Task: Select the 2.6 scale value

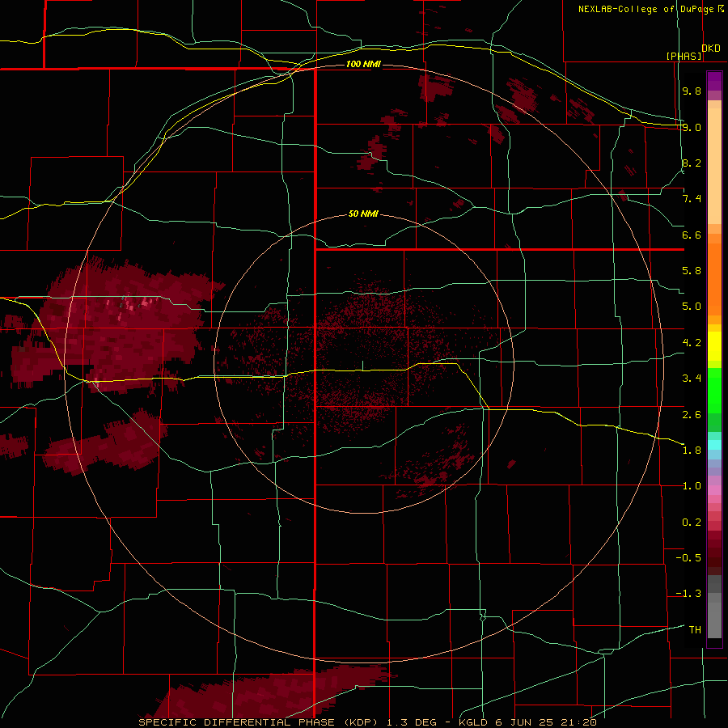Action: pos(692,414)
